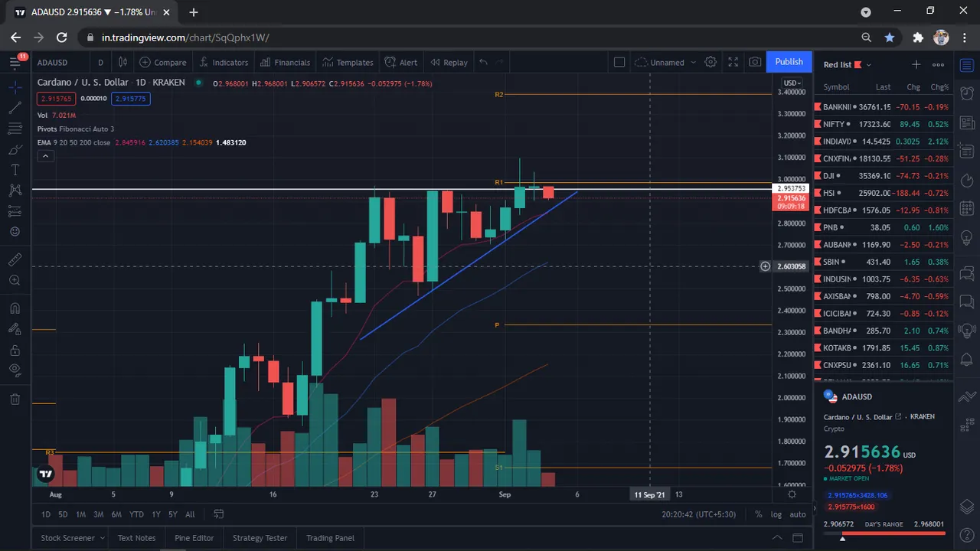Image resolution: width=980 pixels, height=551 pixels.
Task: Open the Financials button
Action: (285, 62)
